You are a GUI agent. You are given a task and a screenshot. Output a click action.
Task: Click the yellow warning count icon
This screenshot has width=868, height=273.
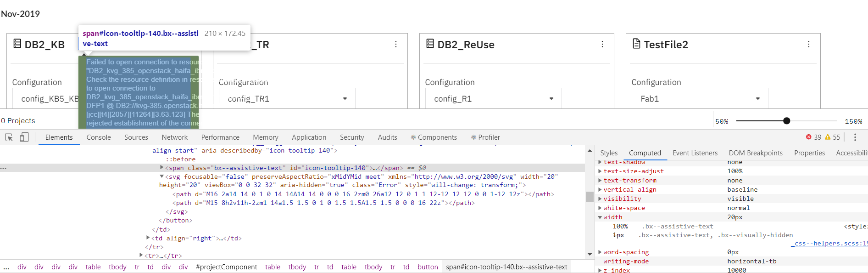tap(828, 137)
